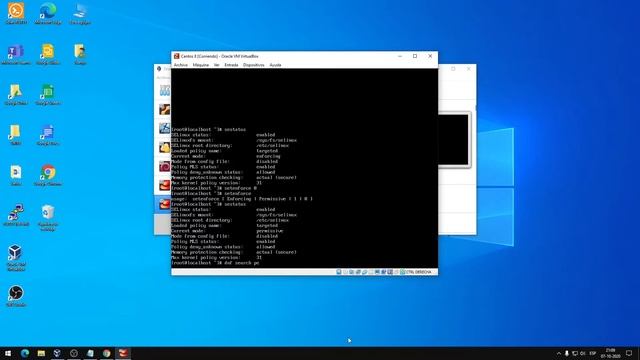Open the This PC desktop icon
The height and width of the screenshot is (360, 640).
tap(80, 14)
